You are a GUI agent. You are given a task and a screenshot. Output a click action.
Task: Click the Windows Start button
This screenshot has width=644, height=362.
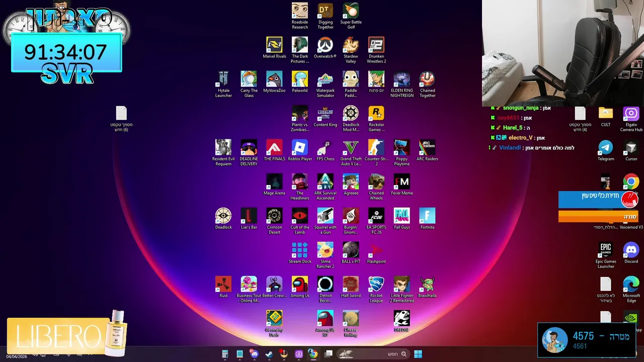pyautogui.click(x=418, y=354)
